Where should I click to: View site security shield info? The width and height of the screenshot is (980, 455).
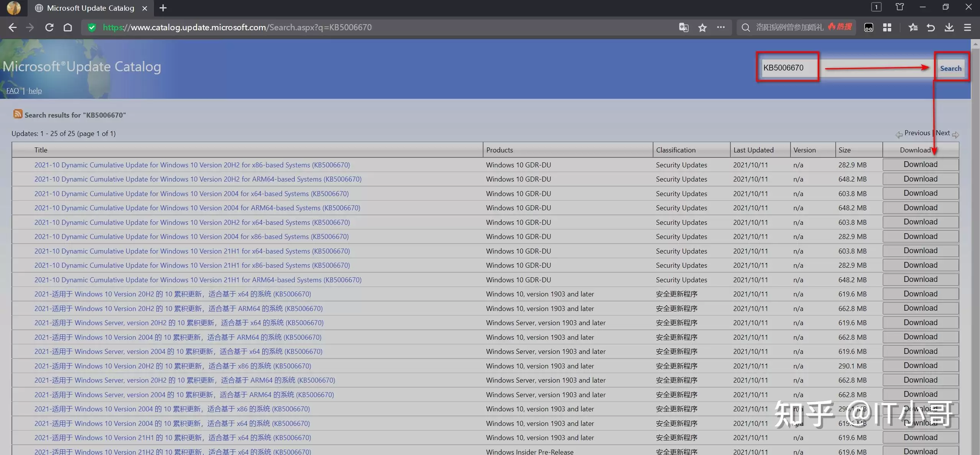pyautogui.click(x=91, y=28)
